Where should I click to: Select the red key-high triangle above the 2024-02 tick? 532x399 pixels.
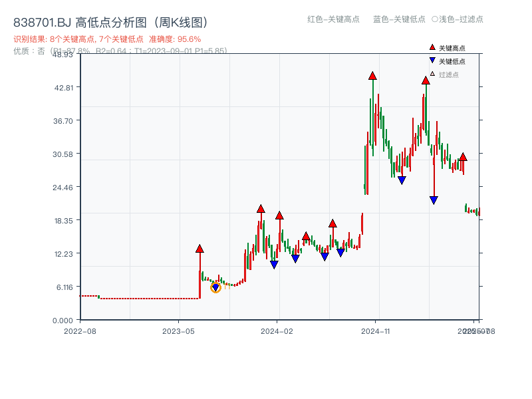pyautogui.click(x=279, y=215)
